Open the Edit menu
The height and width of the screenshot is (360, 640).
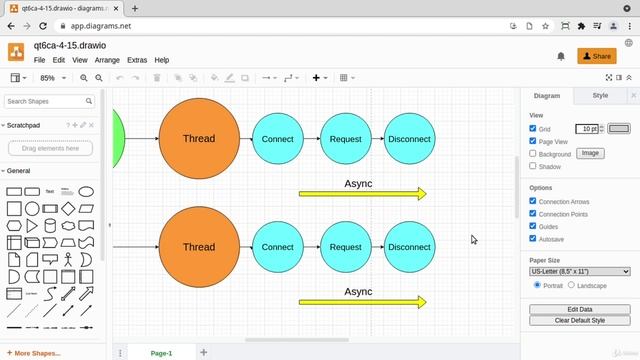(59, 60)
